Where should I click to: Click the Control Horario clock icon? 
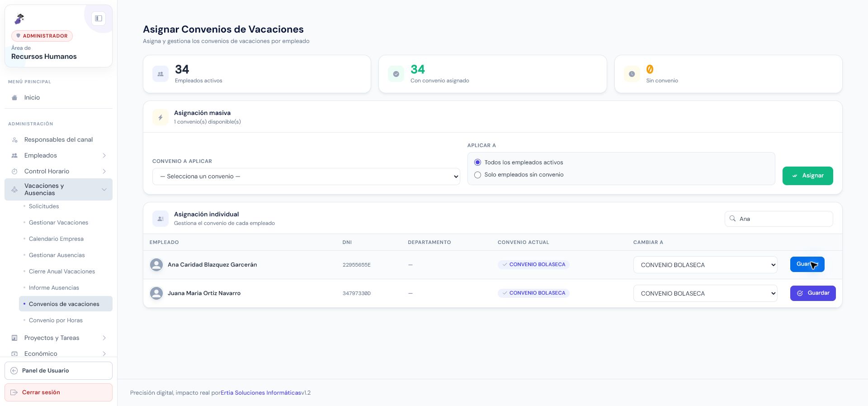pos(14,172)
